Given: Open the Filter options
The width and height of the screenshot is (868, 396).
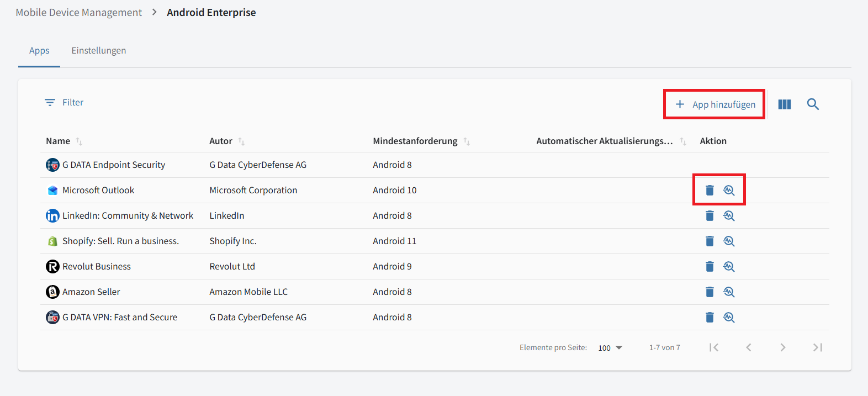Looking at the screenshot, I should coord(64,103).
